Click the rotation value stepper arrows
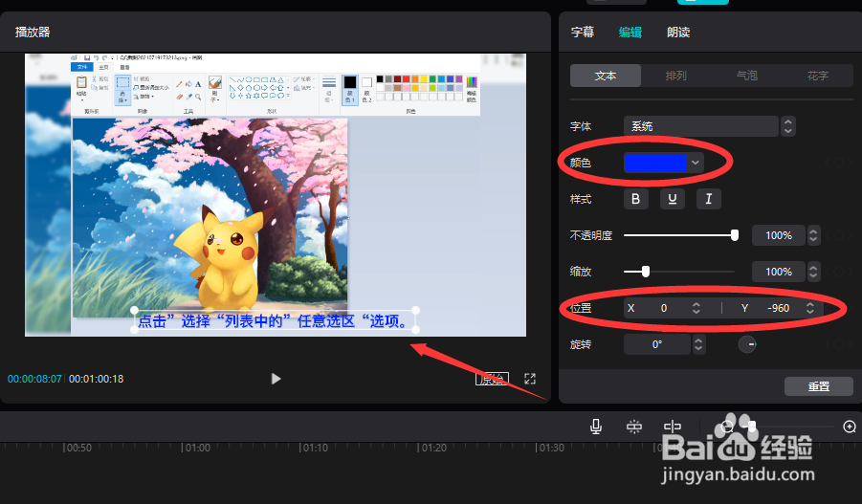The width and height of the screenshot is (862, 504). 698,344
